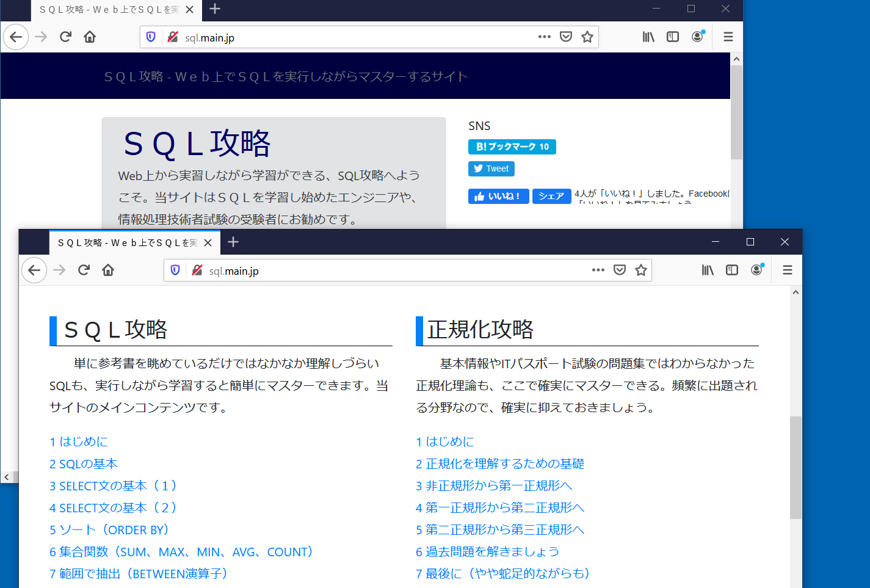Click insecure connection padlock icon in front window
870x588 pixels.
pos(197,270)
